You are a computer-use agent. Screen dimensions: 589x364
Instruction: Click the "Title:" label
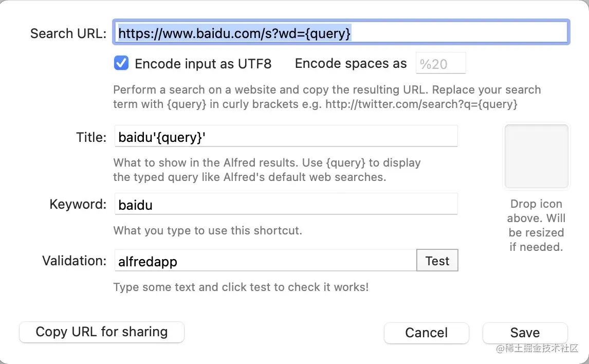[91, 137]
